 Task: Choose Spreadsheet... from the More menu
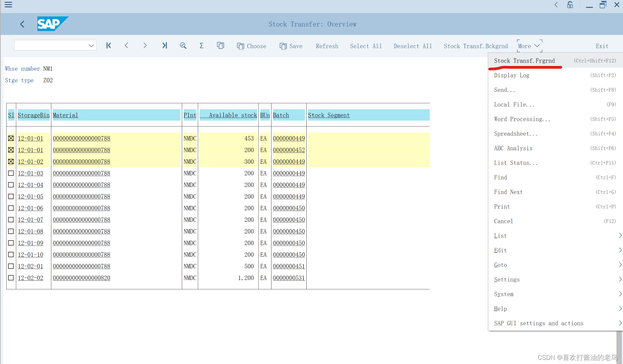(516, 134)
